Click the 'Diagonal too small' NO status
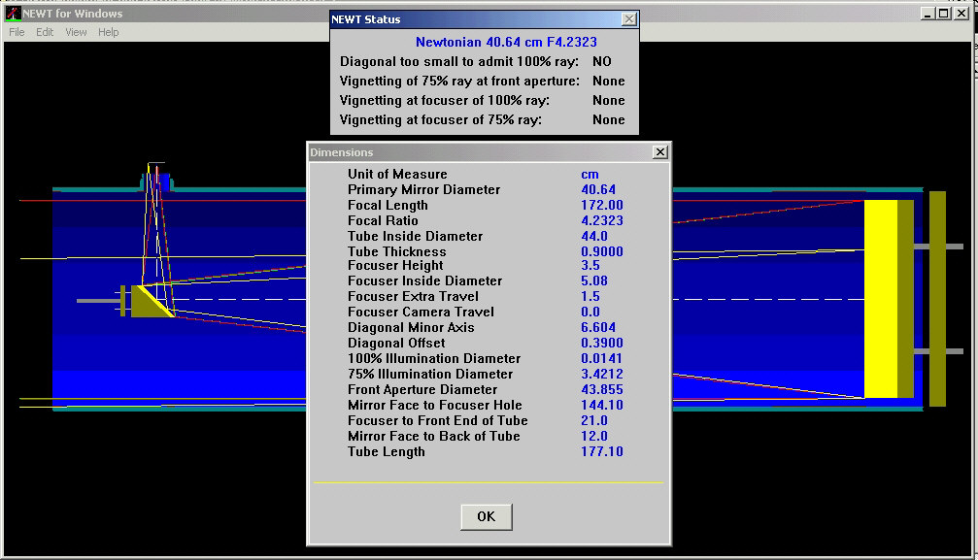The image size is (978, 560). (x=602, y=62)
